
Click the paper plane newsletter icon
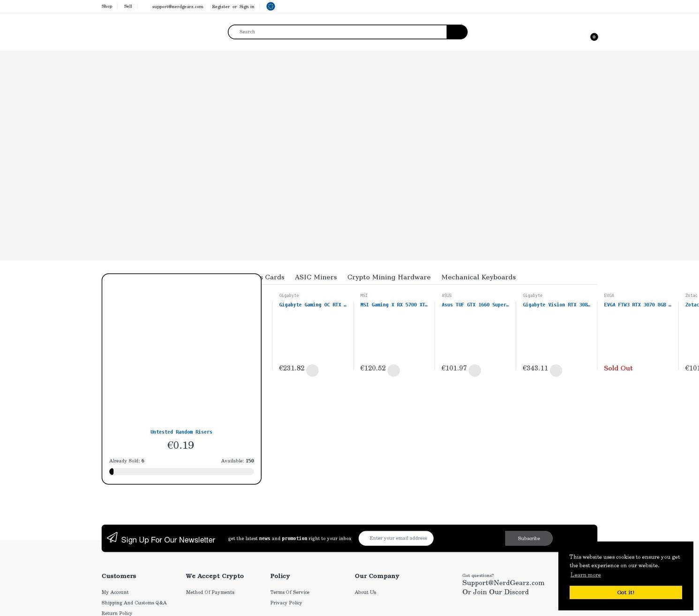tap(112, 537)
